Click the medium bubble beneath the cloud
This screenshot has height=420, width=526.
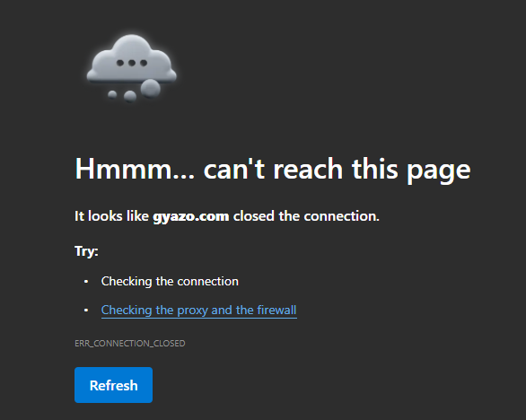pos(130,96)
